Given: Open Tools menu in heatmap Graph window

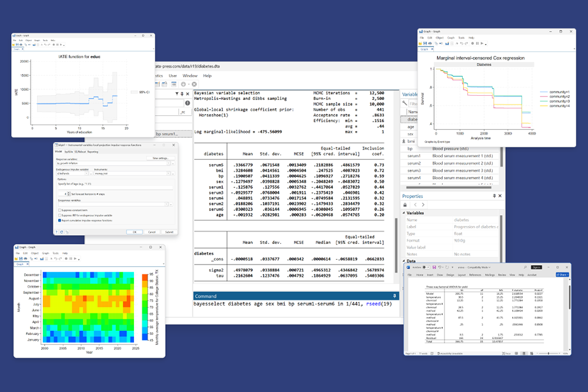Looking at the screenshot, I should tap(55, 253).
